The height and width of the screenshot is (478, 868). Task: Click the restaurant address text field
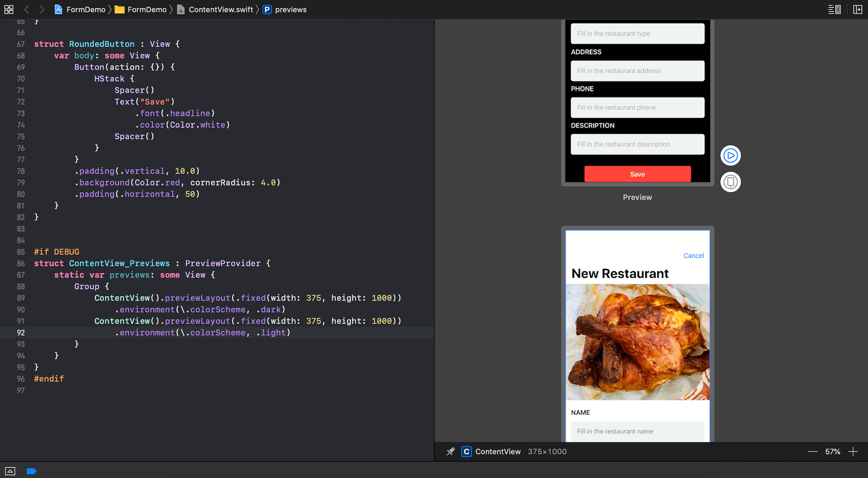[x=637, y=71]
